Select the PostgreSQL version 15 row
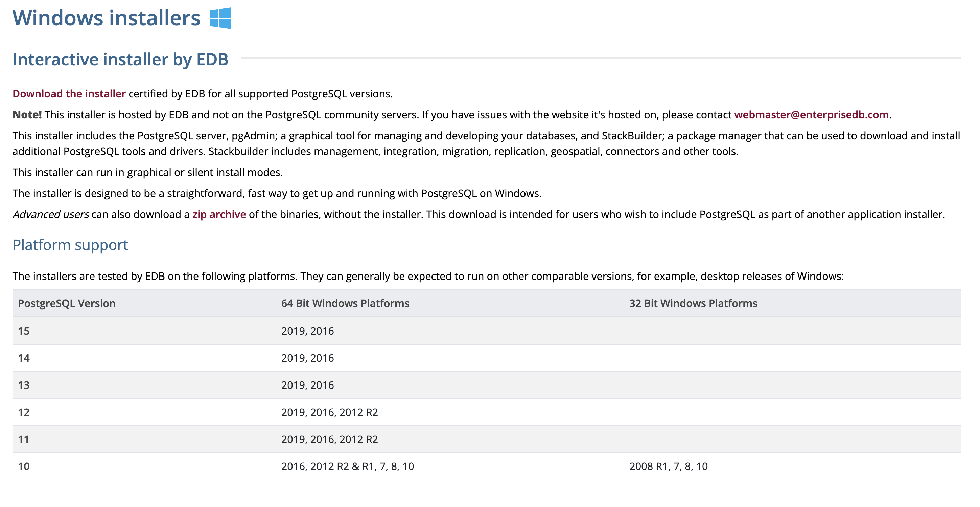The height and width of the screenshot is (507, 980). coord(24,331)
